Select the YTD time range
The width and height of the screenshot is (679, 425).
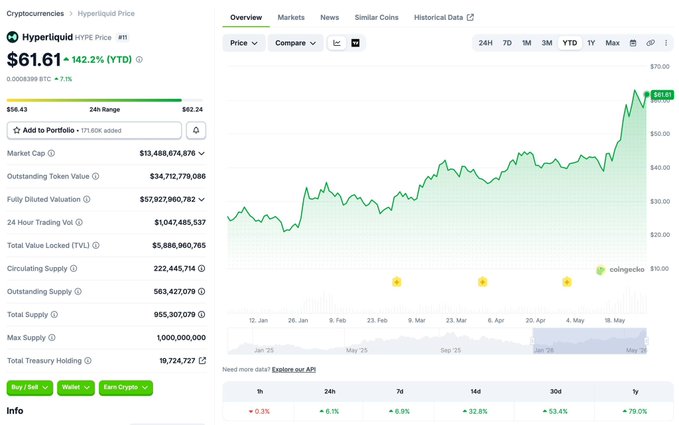569,43
